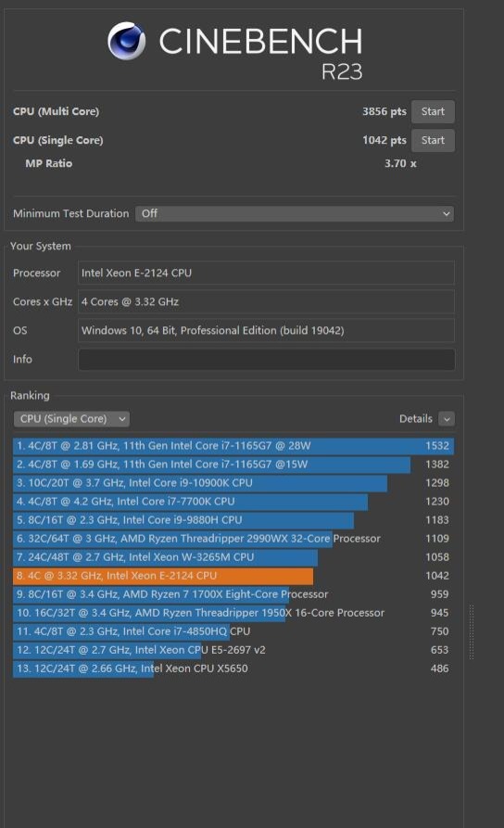Select ranking row 4 Core i7-7700K
Viewport: 504px width, 828px height.
pos(233,501)
